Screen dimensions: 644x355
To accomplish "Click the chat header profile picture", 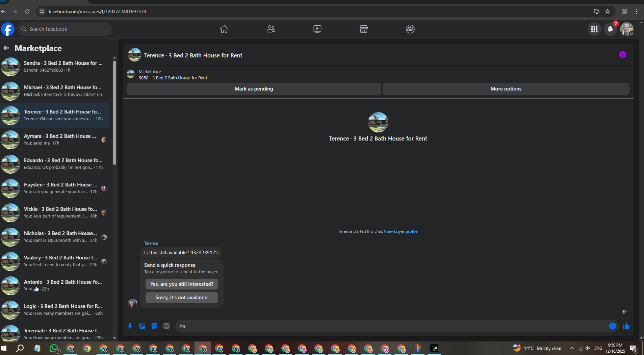I will (135, 55).
